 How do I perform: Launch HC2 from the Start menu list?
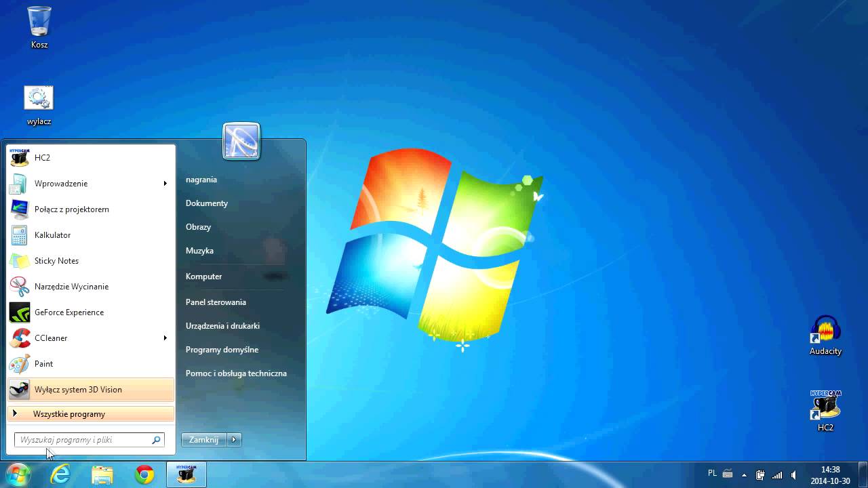(91, 158)
